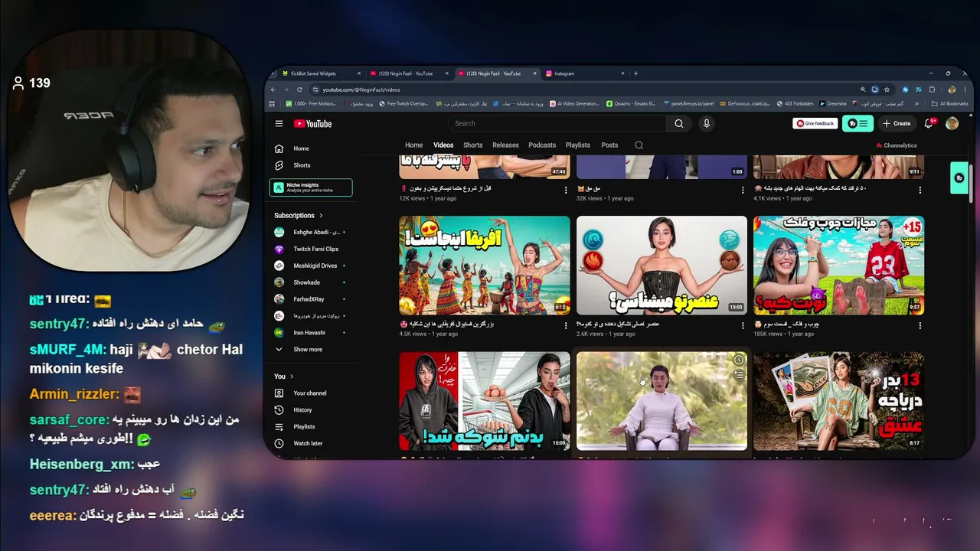The image size is (980, 551).
Task: Open the Chrome profile avatar in the toolbar
Action: point(952,90)
